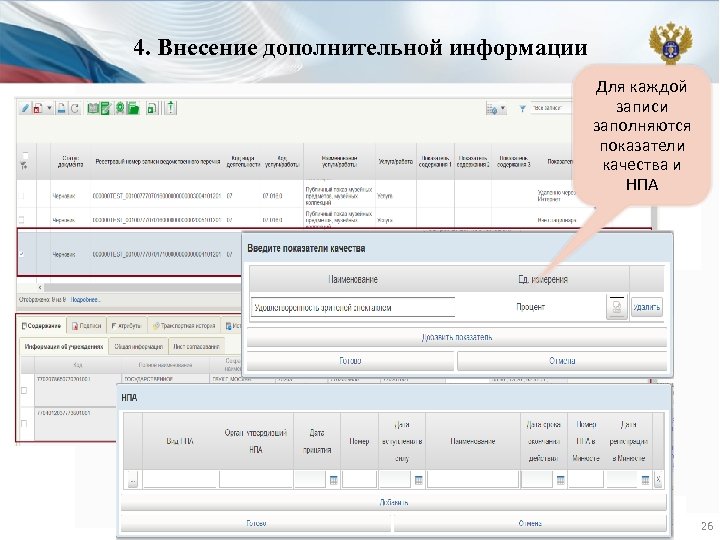Click the 'Услуга/работа' column header
The image size is (720, 540).
(395, 162)
